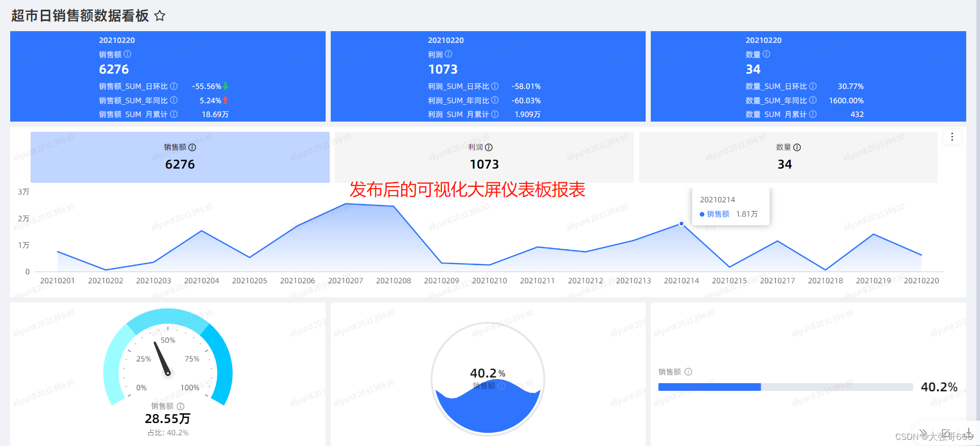
Task: Click the 占比: 40.2% text under gauge
Action: pyautogui.click(x=168, y=433)
